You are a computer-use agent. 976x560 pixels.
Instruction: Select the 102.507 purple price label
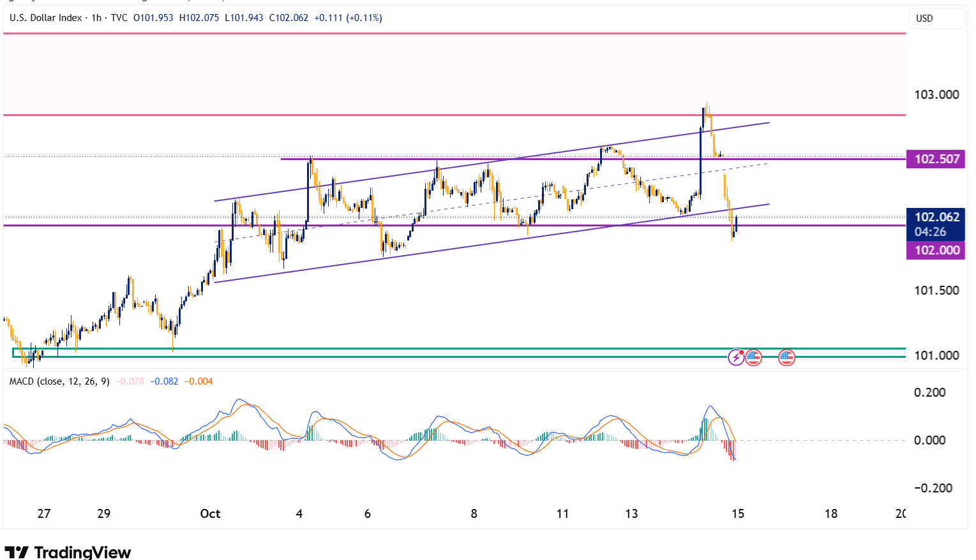pos(936,159)
